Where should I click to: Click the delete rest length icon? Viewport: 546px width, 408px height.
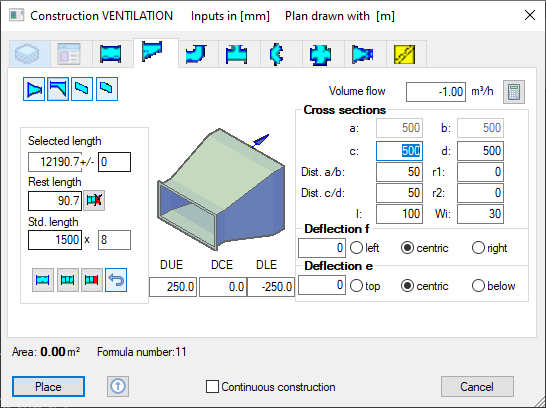[x=94, y=200]
